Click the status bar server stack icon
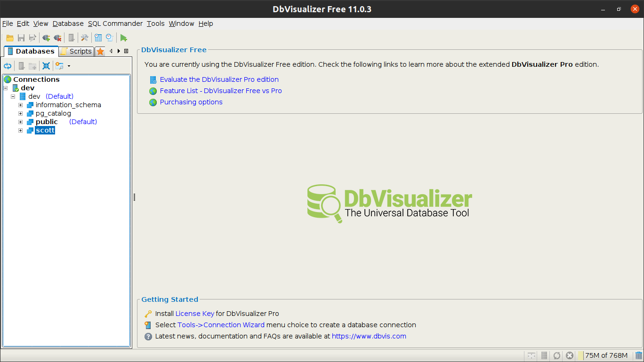This screenshot has height=362, width=644. click(544, 355)
